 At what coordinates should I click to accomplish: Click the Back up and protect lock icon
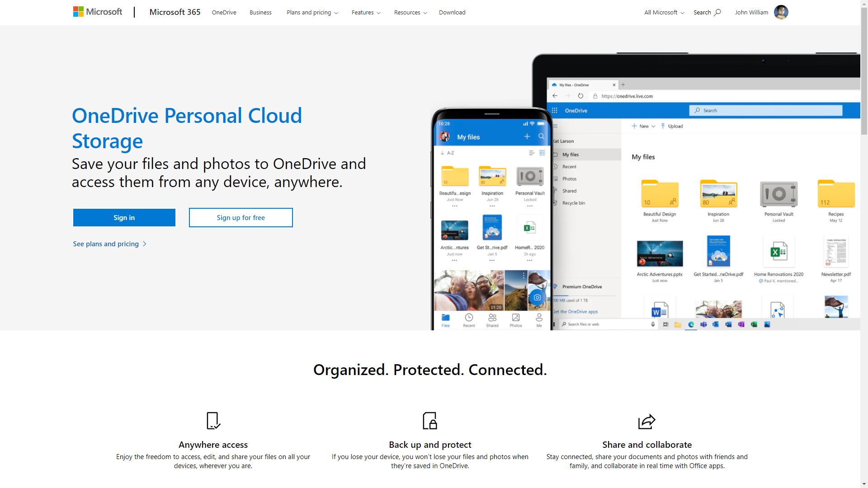point(430,421)
